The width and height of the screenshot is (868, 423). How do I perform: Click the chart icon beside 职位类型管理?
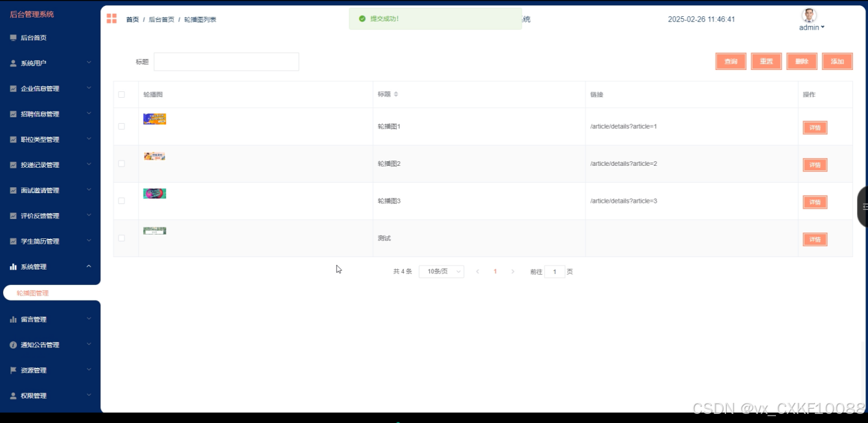(13, 139)
